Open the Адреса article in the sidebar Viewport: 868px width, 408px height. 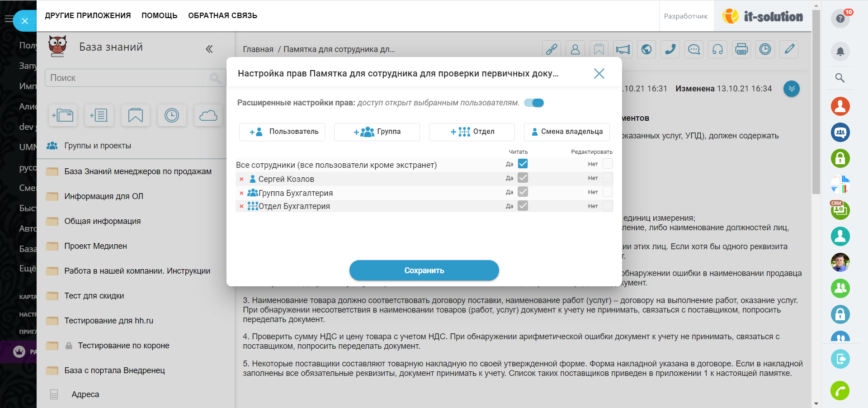click(x=85, y=394)
